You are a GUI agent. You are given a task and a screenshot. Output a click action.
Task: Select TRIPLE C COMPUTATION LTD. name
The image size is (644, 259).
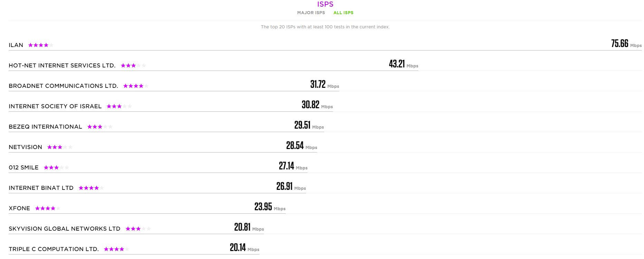pyautogui.click(x=54, y=249)
